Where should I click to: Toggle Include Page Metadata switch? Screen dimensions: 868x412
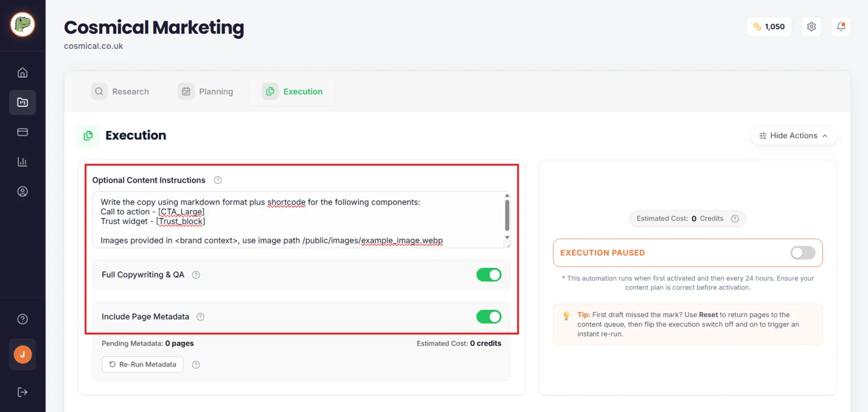pyautogui.click(x=489, y=317)
